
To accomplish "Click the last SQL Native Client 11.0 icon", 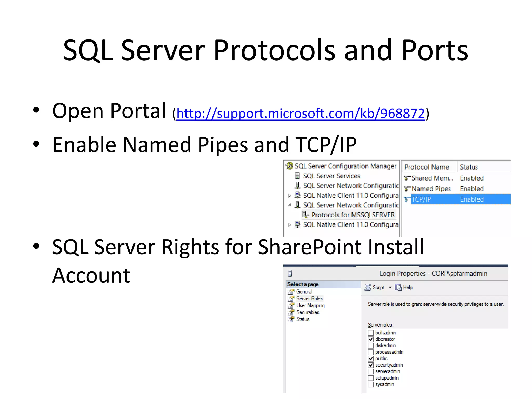I will 297,224.
